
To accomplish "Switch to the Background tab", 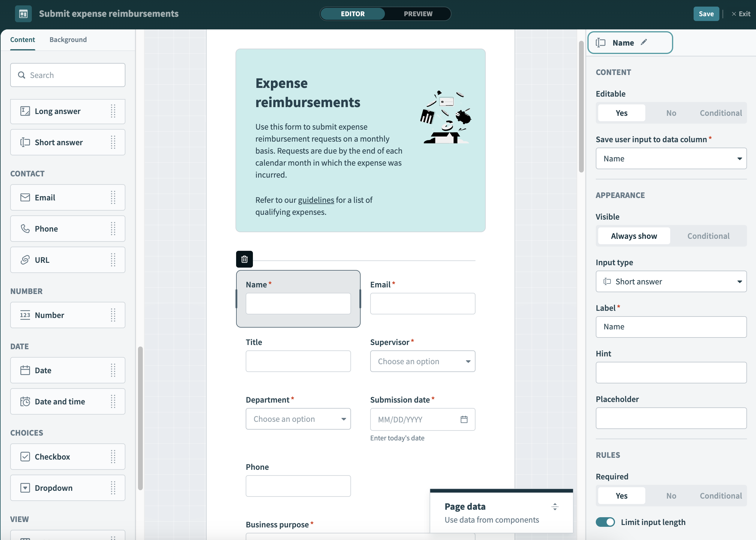I will (x=68, y=40).
